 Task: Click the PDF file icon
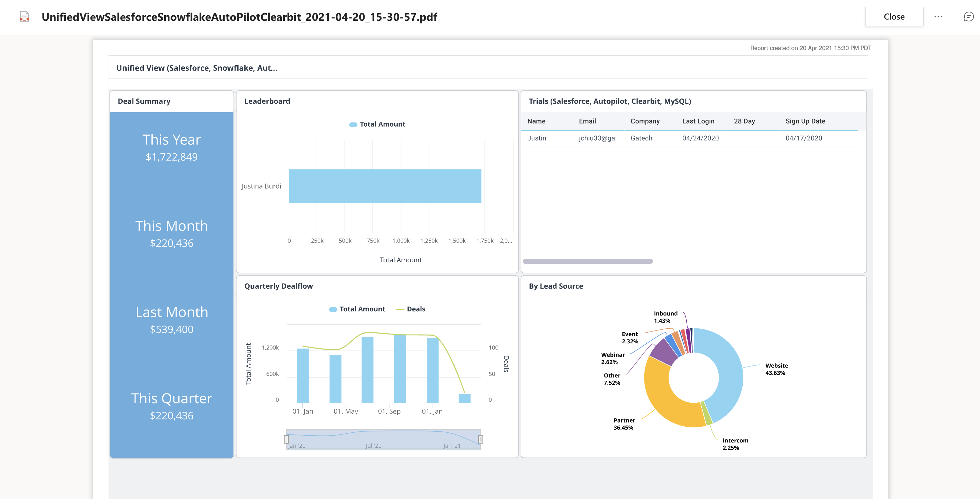tap(24, 17)
